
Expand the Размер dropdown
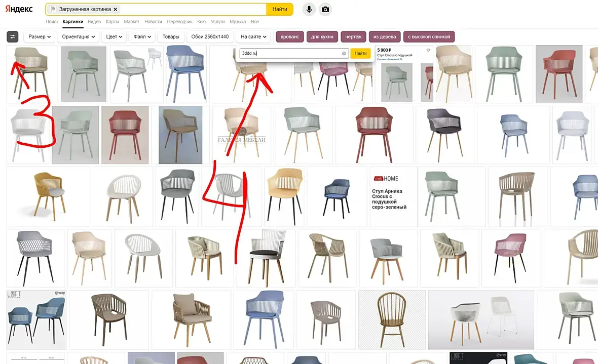tap(40, 36)
